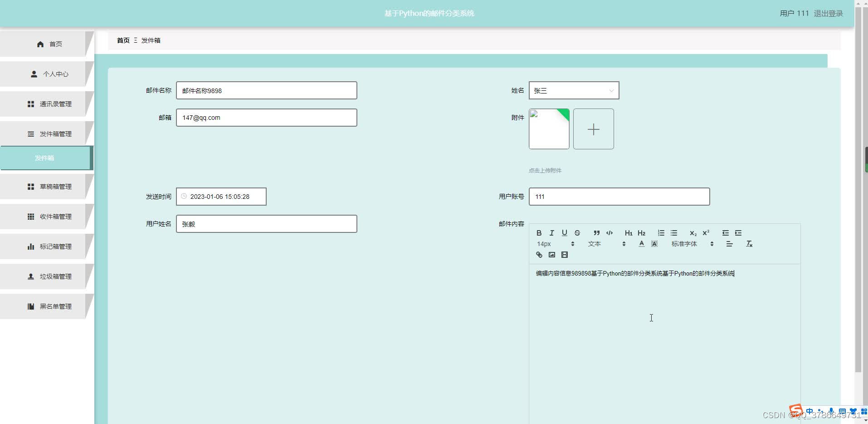Click the 首页 breadcrumb link
Viewport: 868px width, 424px height.
(x=123, y=40)
